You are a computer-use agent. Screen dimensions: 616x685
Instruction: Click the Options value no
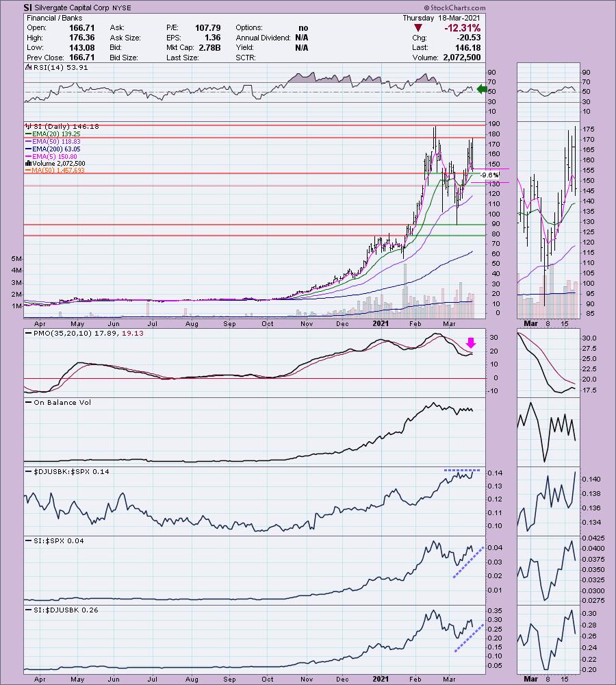click(303, 27)
